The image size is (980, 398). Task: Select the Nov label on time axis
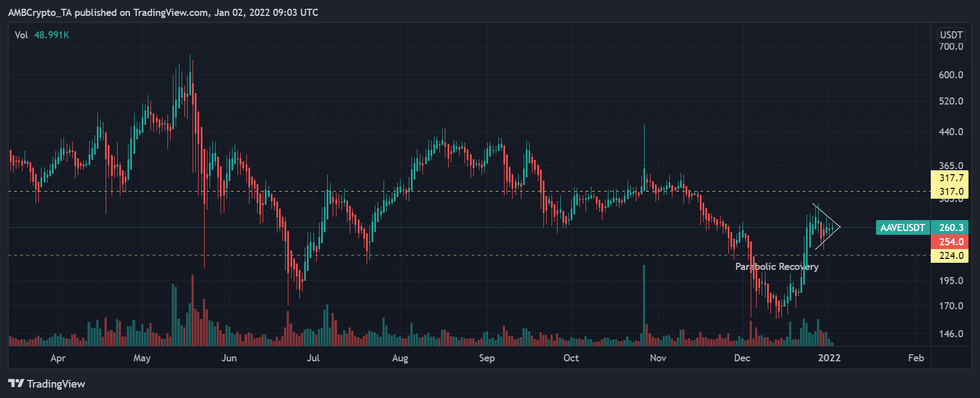pos(658,358)
